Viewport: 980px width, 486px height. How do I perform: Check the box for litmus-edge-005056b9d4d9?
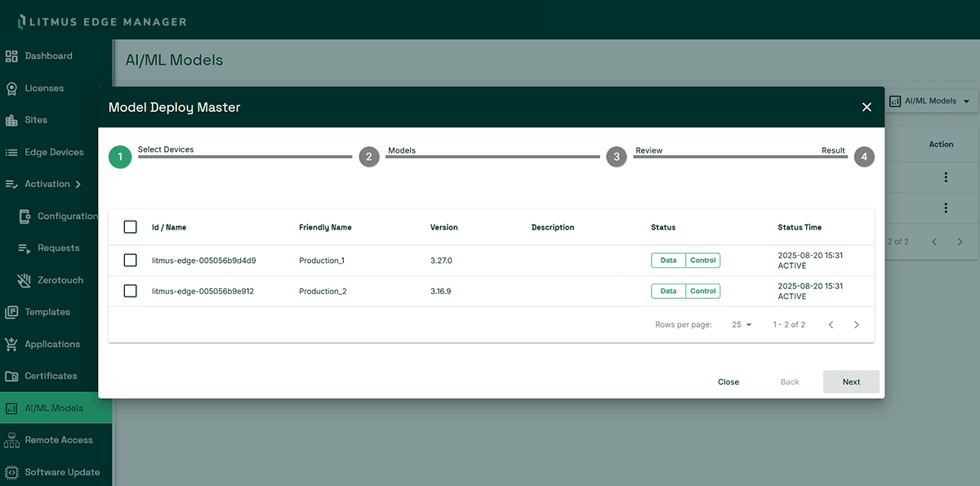pos(131,261)
